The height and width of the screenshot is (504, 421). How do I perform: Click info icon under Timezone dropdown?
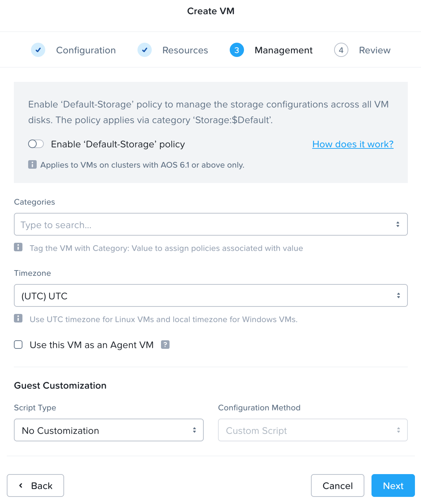(18, 319)
